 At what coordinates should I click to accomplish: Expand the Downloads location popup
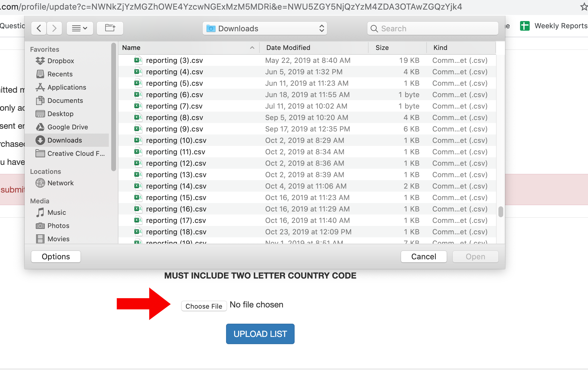coord(265,28)
